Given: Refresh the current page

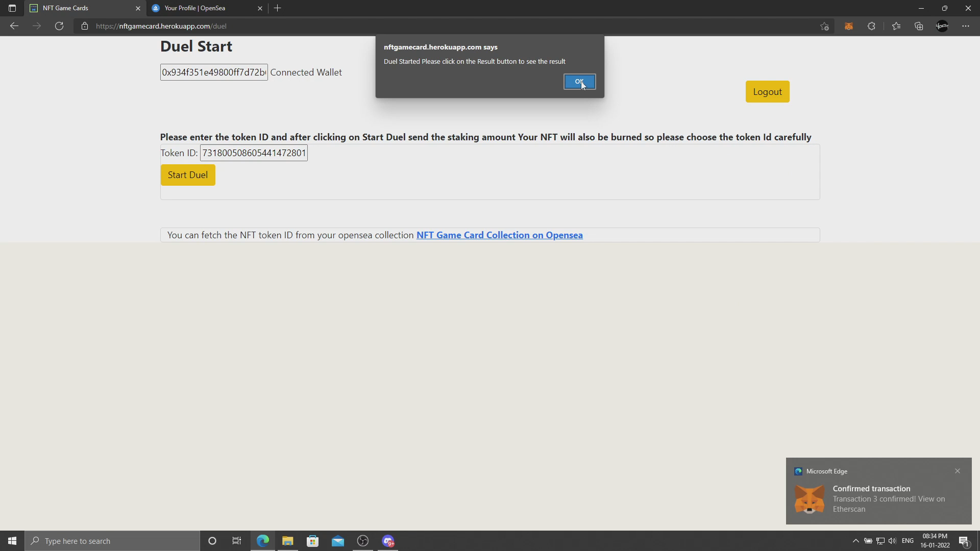Looking at the screenshot, I should [x=59, y=26].
